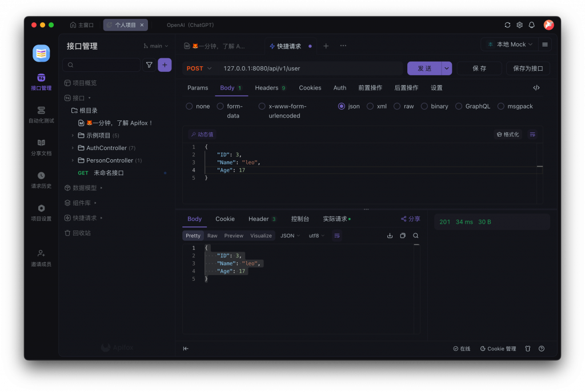Collapse the sidebar with bottom arrow icon
585x392 pixels.
186,349
